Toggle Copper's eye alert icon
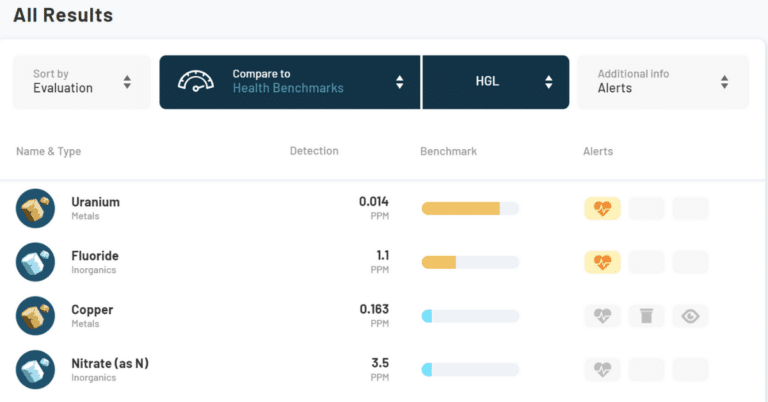Screen dimensions: 768x402 point(690,316)
